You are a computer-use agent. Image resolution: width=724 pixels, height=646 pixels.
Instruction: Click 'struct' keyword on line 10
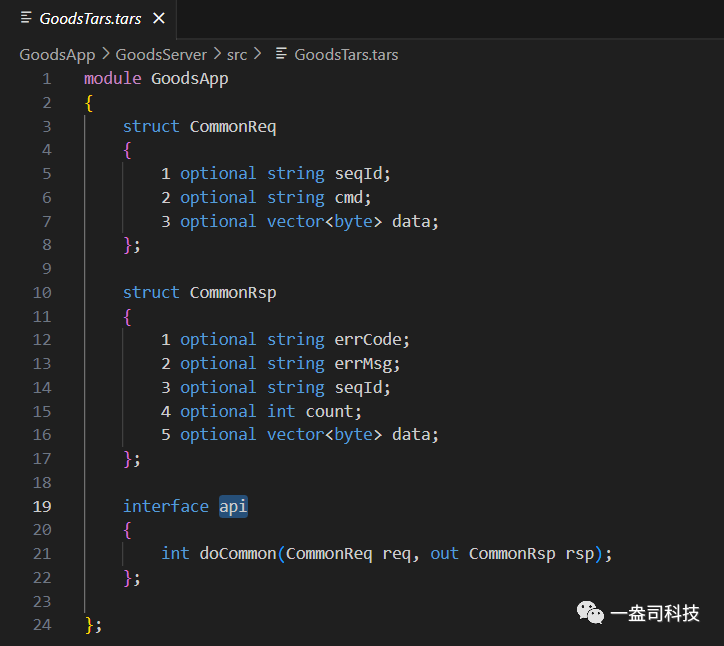tap(151, 293)
